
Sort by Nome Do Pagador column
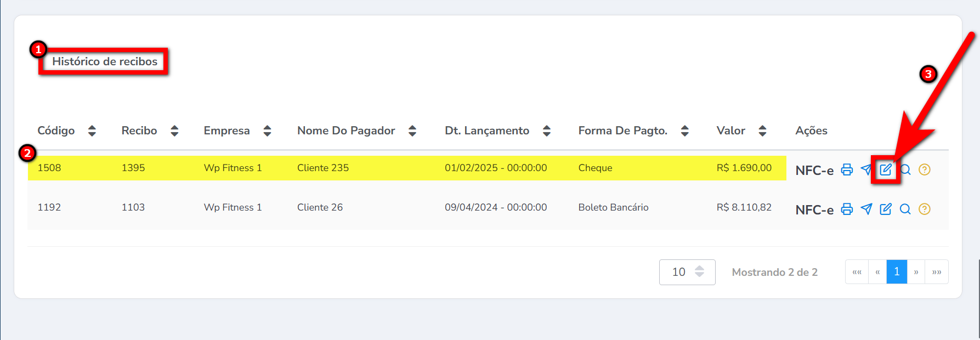[412, 131]
